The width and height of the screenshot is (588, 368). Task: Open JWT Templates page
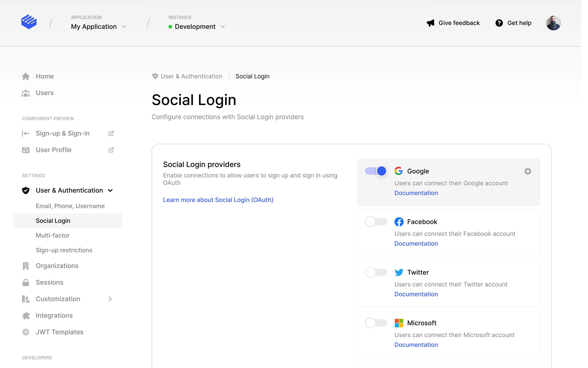(x=60, y=332)
